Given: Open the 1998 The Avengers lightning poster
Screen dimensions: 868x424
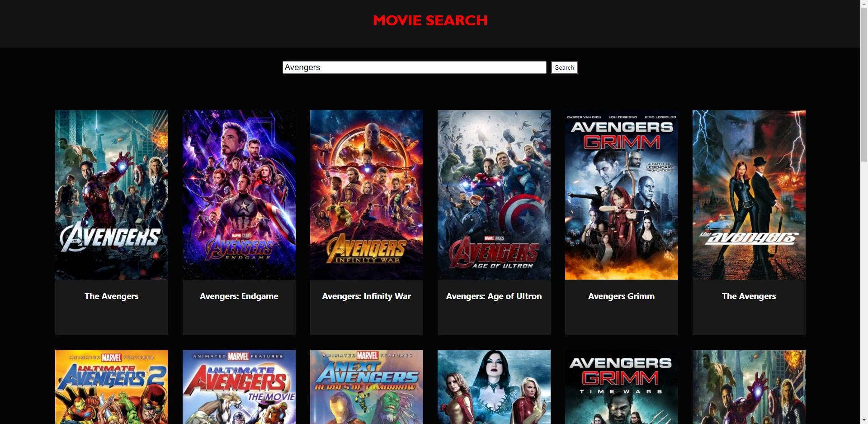Looking at the screenshot, I should click(749, 195).
